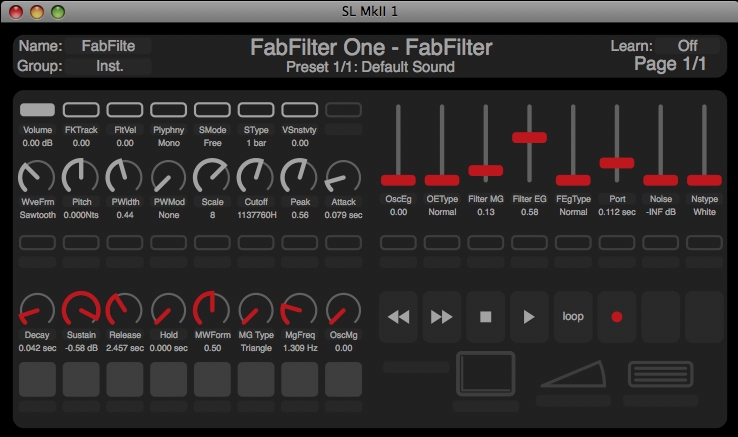Click the MgFreq knob
Screen dimensions: 738x437
pyautogui.click(x=300, y=309)
